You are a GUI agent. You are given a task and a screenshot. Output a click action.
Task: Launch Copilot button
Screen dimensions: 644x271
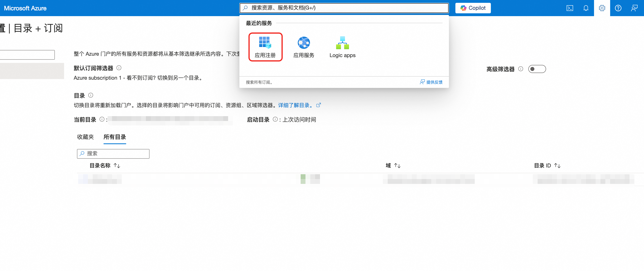[473, 8]
